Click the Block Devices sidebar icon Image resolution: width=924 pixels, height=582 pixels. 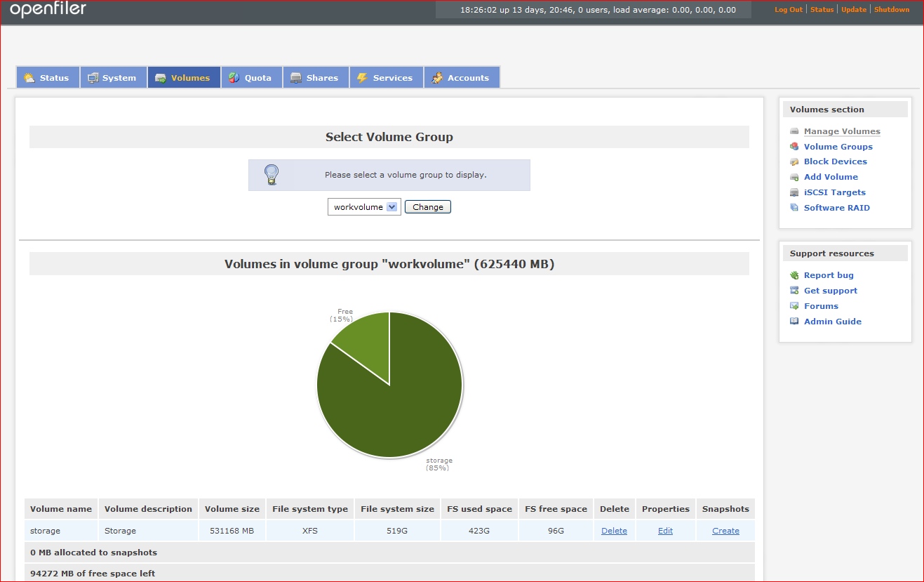pyautogui.click(x=794, y=161)
